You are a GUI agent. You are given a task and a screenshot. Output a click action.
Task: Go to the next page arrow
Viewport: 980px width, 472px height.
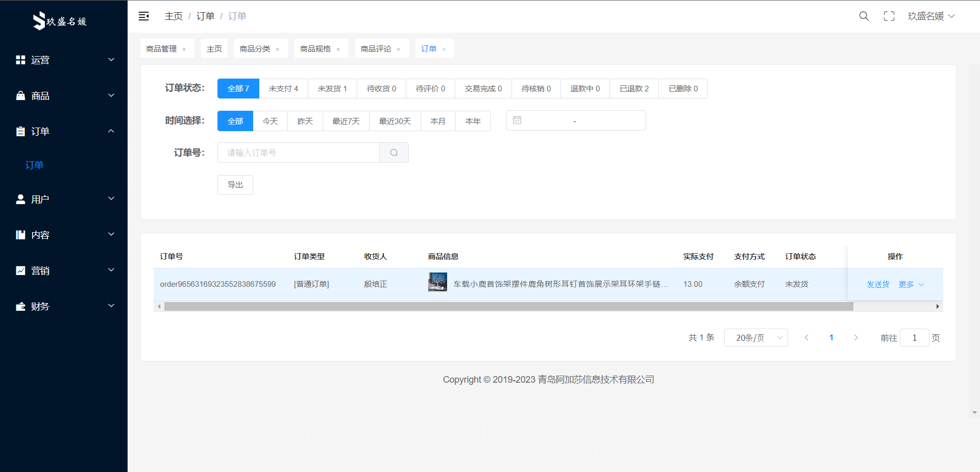pyautogui.click(x=856, y=338)
